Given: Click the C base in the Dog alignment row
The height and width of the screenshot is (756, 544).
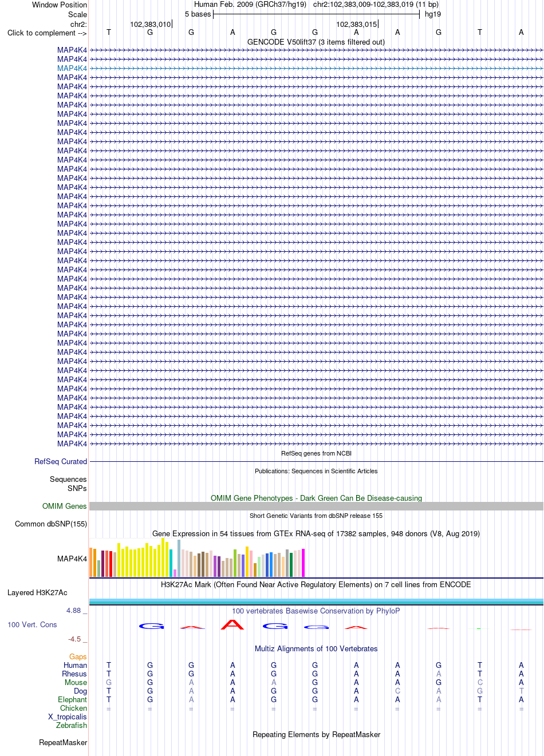Looking at the screenshot, I should [x=397, y=691].
